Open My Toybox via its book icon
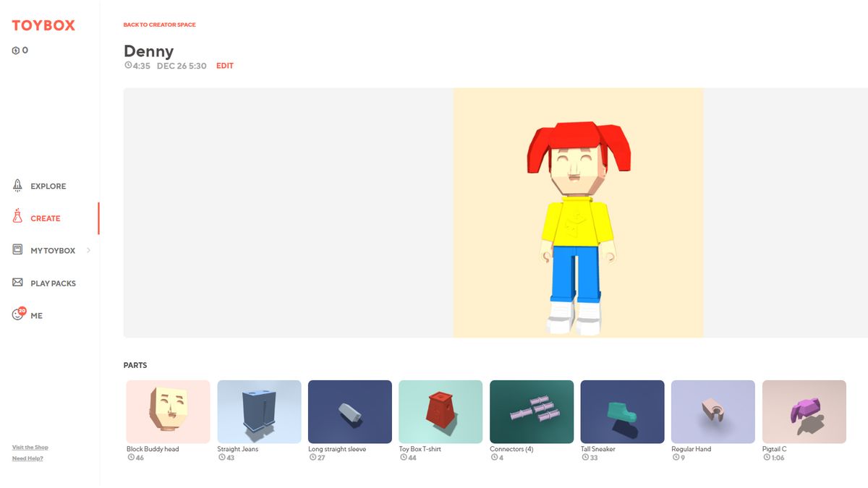Image resolution: width=868 pixels, height=488 pixels. pos(16,250)
